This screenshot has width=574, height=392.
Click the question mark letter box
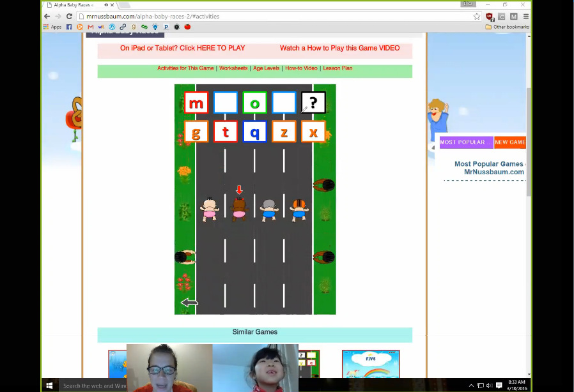[x=313, y=102]
